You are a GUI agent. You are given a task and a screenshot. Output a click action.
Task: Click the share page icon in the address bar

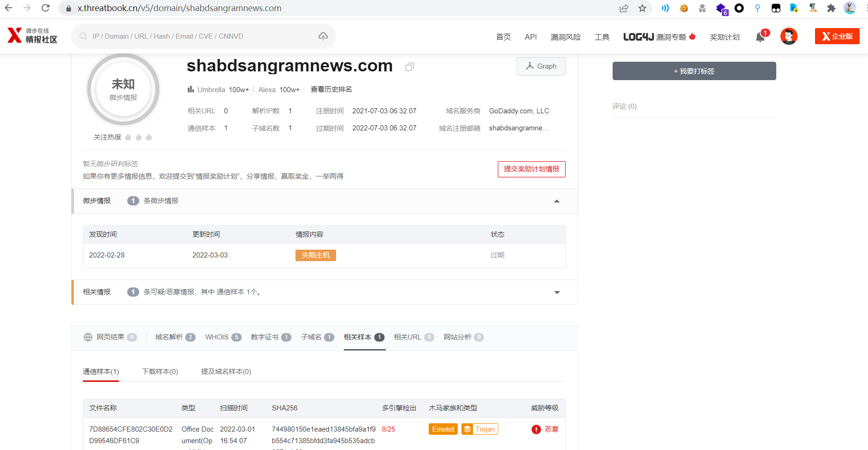[x=624, y=8]
